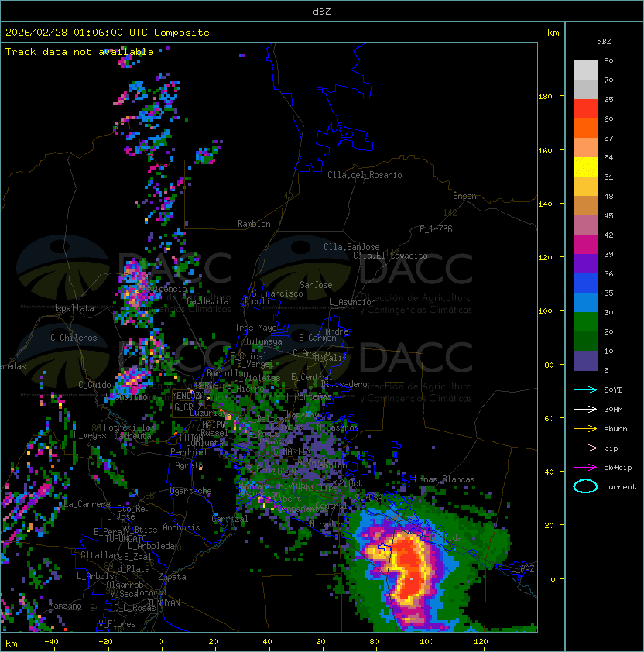Select the gold 48-51 dBZ swatch
This screenshot has width=644, height=652.
(x=585, y=187)
